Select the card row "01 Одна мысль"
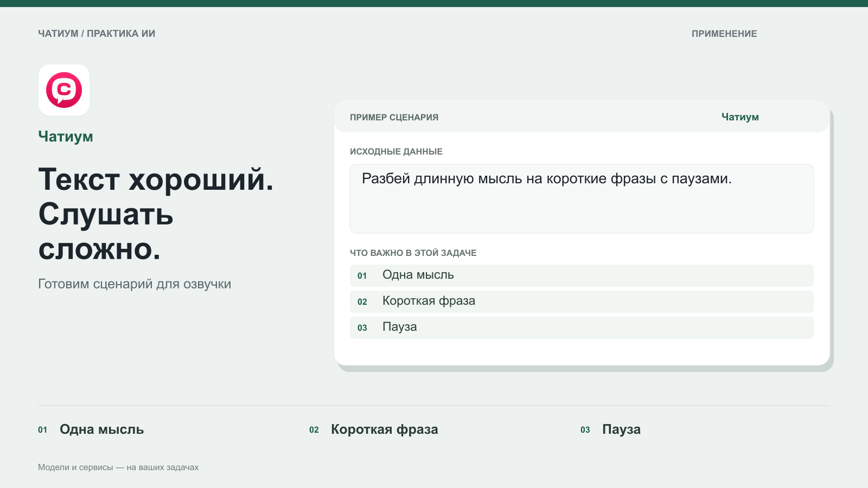868x488 pixels. 582,275
